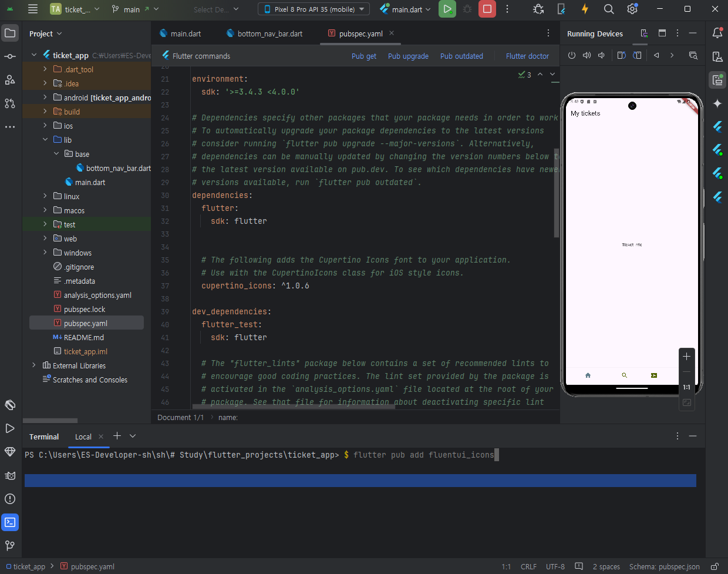Run Pub get command
Viewport: 728px width, 574px height.
[x=364, y=56]
